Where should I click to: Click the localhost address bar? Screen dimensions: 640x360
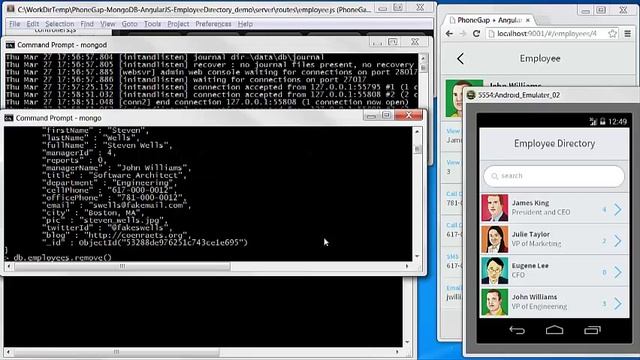point(547,34)
